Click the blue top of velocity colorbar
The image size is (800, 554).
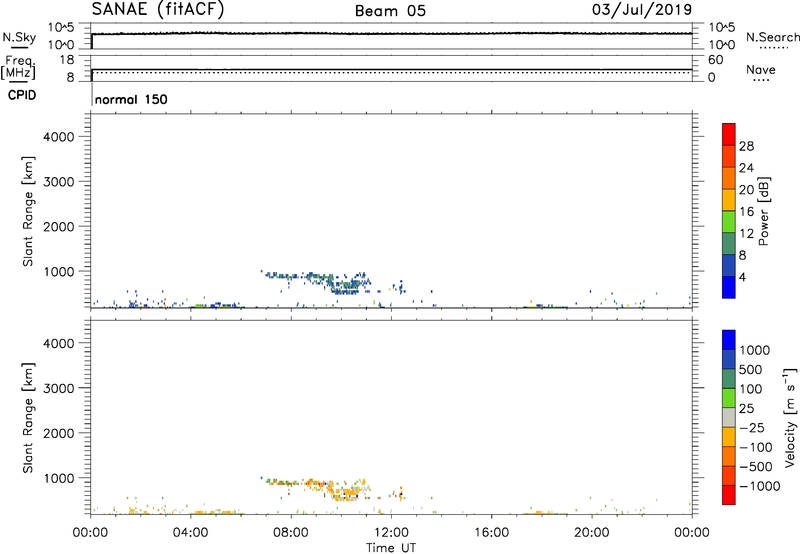click(x=729, y=339)
